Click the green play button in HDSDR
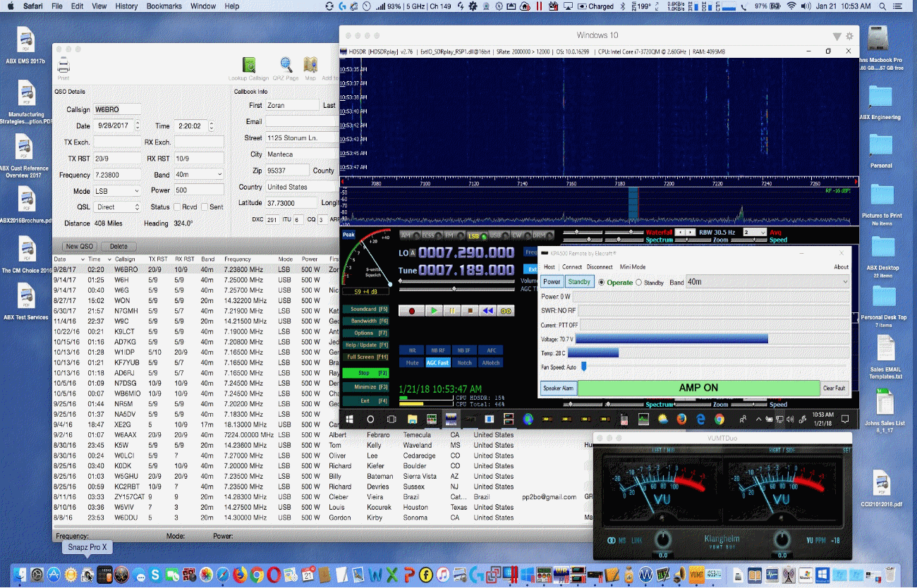This screenshot has width=917, height=588. 435,310
